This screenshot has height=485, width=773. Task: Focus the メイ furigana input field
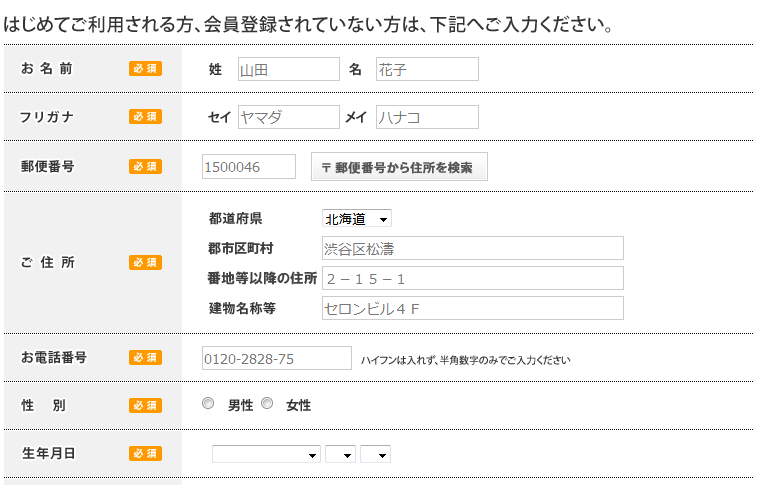427,117
